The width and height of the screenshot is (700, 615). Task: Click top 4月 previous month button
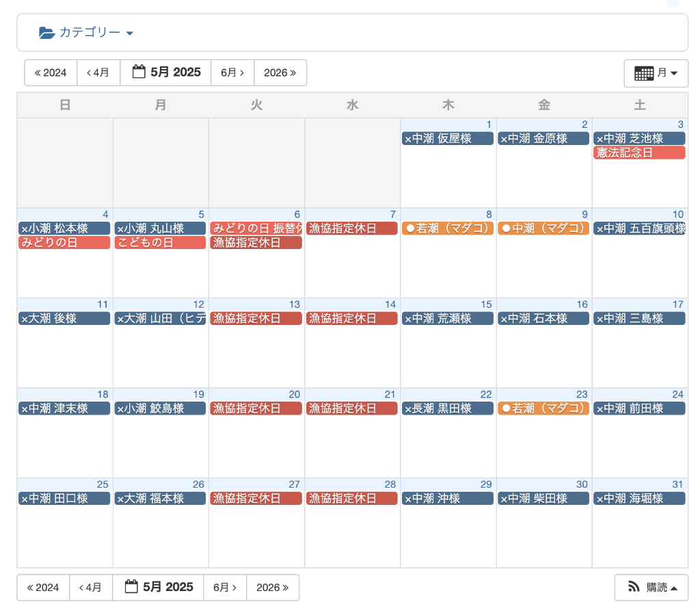98,73
